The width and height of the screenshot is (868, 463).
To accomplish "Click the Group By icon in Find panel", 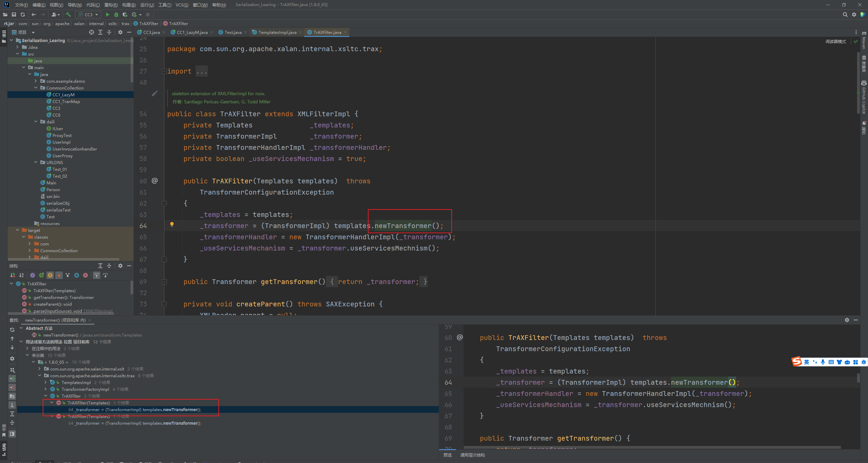I will click(x=12, y=370).
